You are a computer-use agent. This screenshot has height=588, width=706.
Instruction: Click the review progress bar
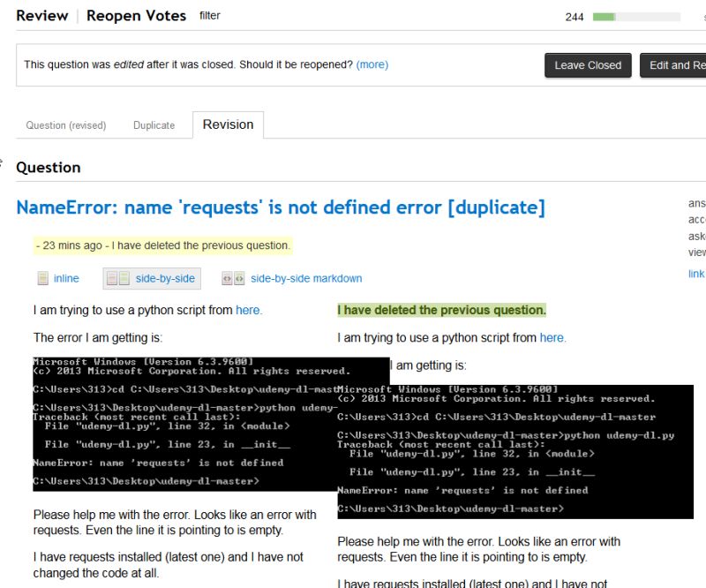click(636, 17)
